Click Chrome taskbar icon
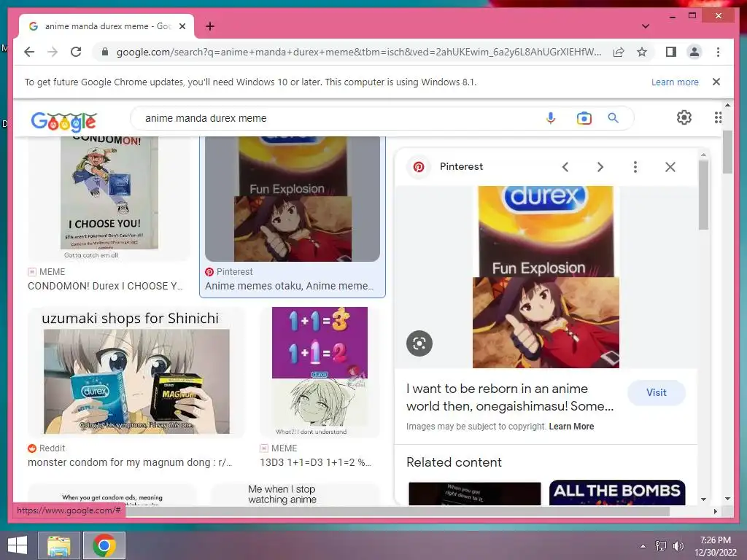Viewport: 747px width, 560px height. click(x=104, y=545)
